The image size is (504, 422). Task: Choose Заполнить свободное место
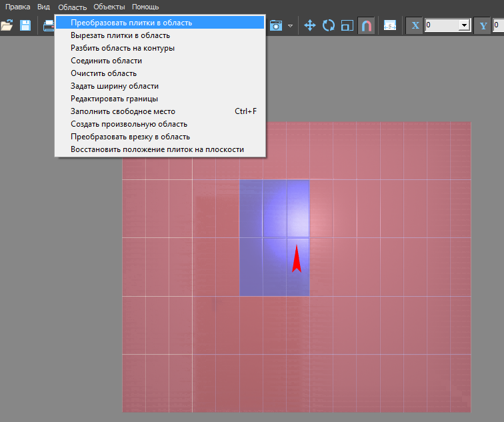tap(123, 111)
